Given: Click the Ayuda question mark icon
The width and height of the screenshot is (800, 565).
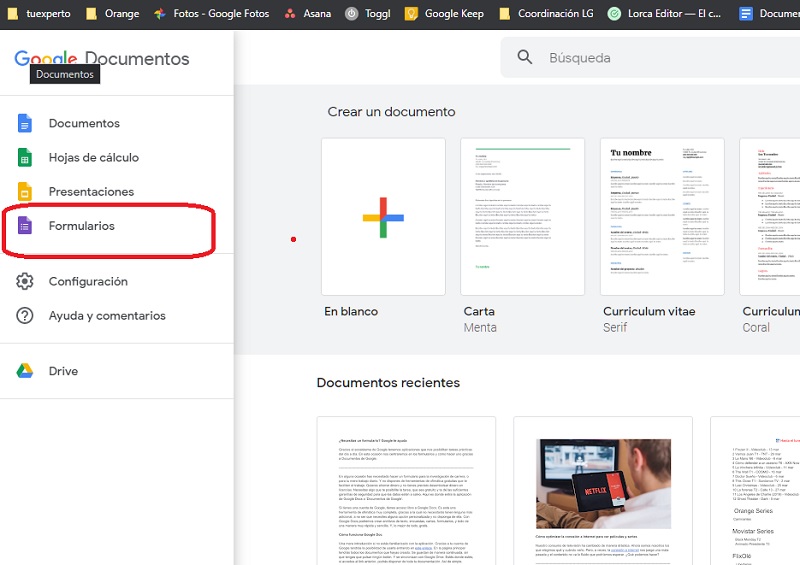Looking at the screenshot, I should (24, 315).
